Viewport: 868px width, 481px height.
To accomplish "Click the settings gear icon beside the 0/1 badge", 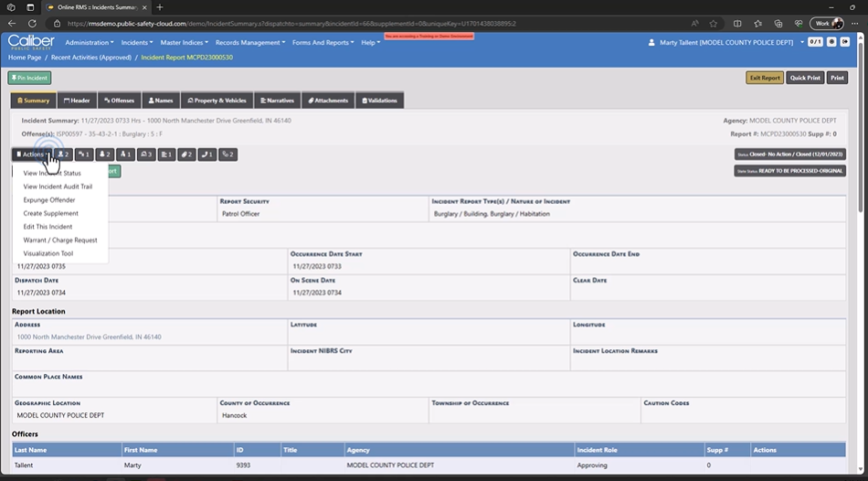I will (x=831, y=42).
